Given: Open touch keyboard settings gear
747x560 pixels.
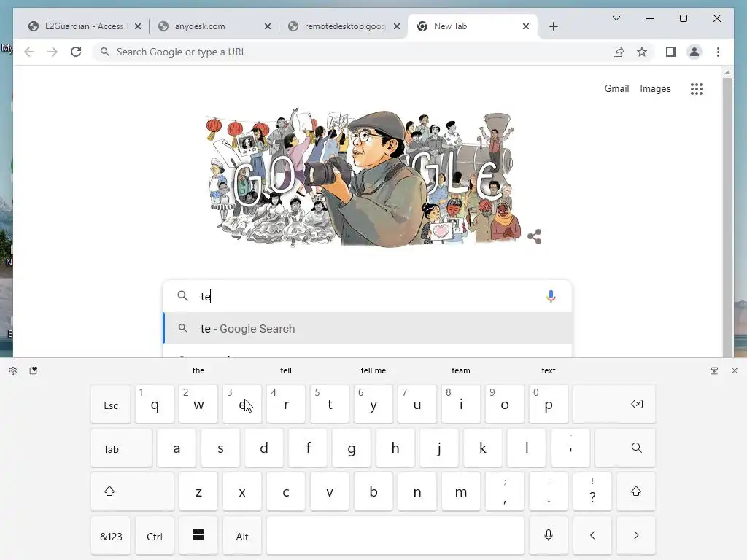Looking at the screenshot, I should click(13, 370).
